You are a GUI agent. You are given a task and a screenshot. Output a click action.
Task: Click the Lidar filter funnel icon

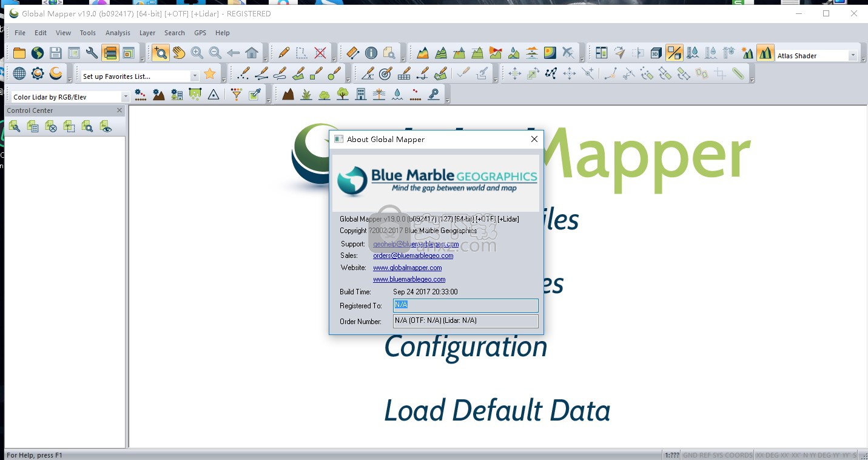click(x=237, y=95)
